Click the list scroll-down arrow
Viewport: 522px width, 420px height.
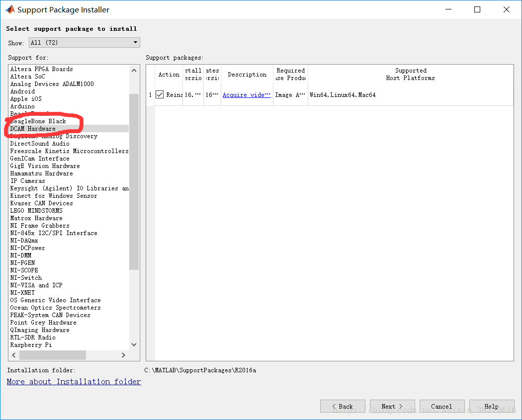click(x=134, y=344)
